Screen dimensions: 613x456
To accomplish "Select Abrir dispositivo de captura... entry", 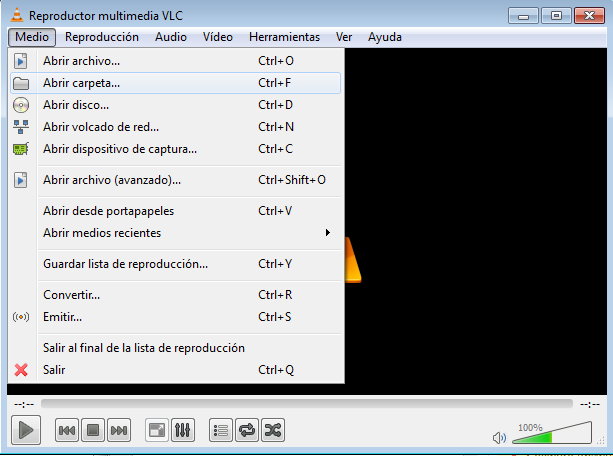I will [x=175, y=149].
